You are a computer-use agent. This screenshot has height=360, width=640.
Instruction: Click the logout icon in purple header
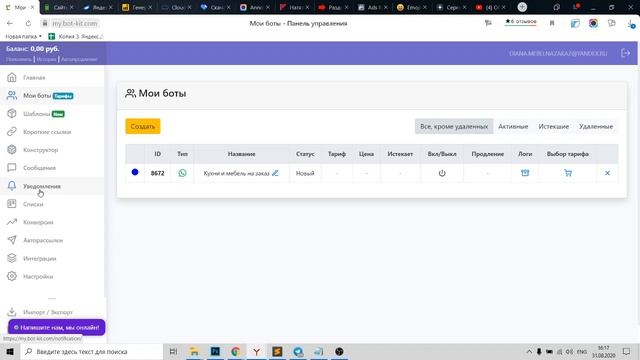625,53
